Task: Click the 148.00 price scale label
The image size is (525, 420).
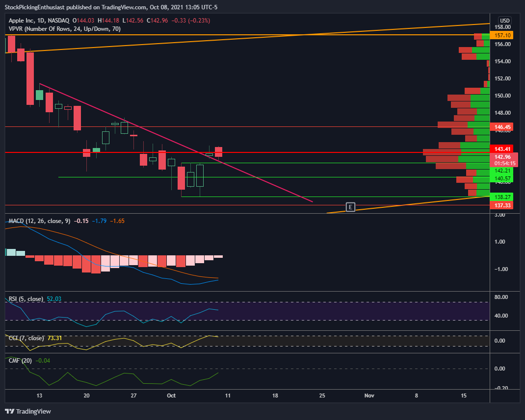Action: (502, 113)
